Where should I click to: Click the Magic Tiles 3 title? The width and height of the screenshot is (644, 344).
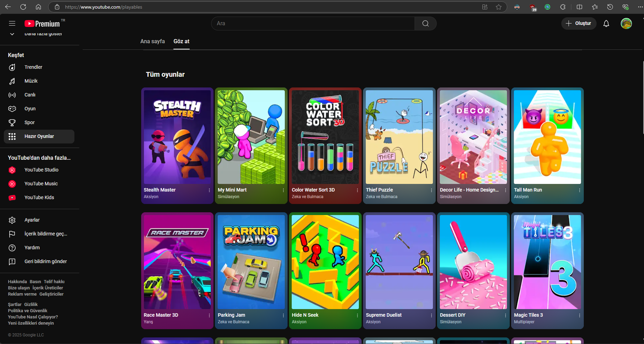click(x=528, y=315)
